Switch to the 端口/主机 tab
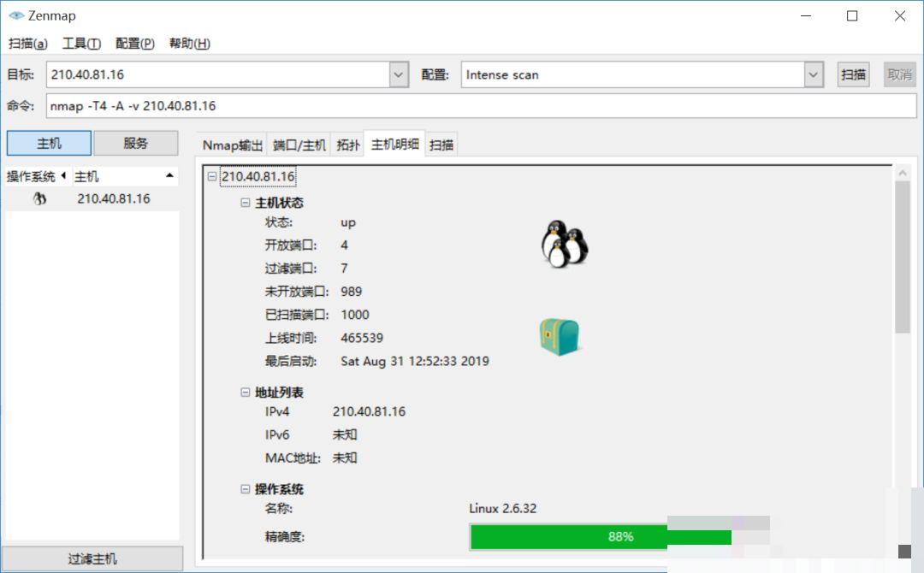 click(x=299, y=145)
